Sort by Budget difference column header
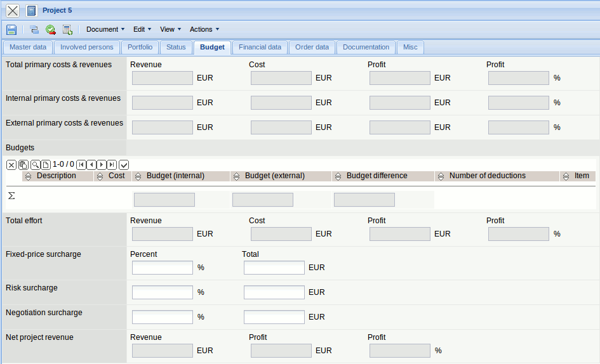This screenshot has width=600, height=364. (377, 176)
